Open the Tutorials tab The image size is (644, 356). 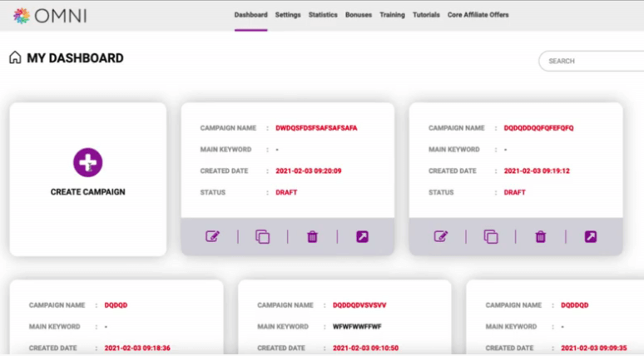pyautogui.click(x=426, y=15)
